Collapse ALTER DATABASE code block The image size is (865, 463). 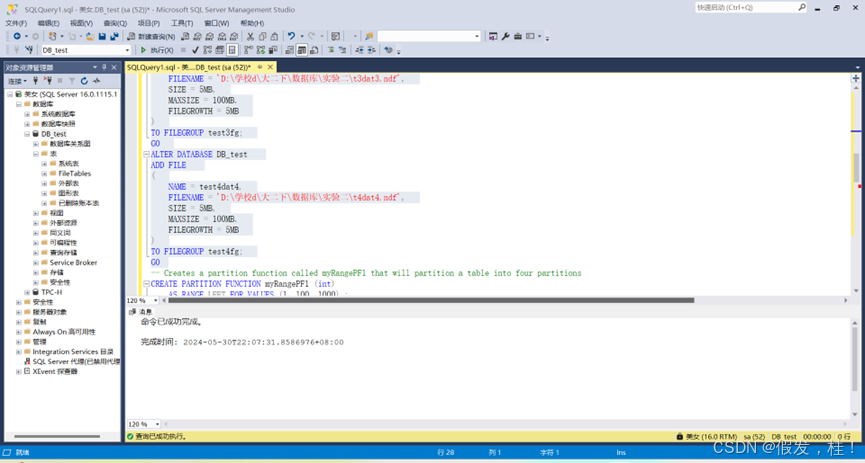click(x=146, y=155)
